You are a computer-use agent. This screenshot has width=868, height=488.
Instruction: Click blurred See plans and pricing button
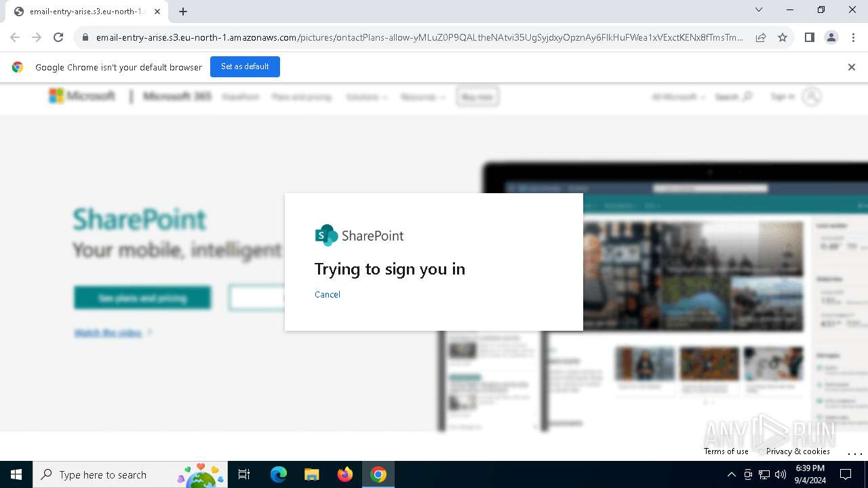click(142, 298)
